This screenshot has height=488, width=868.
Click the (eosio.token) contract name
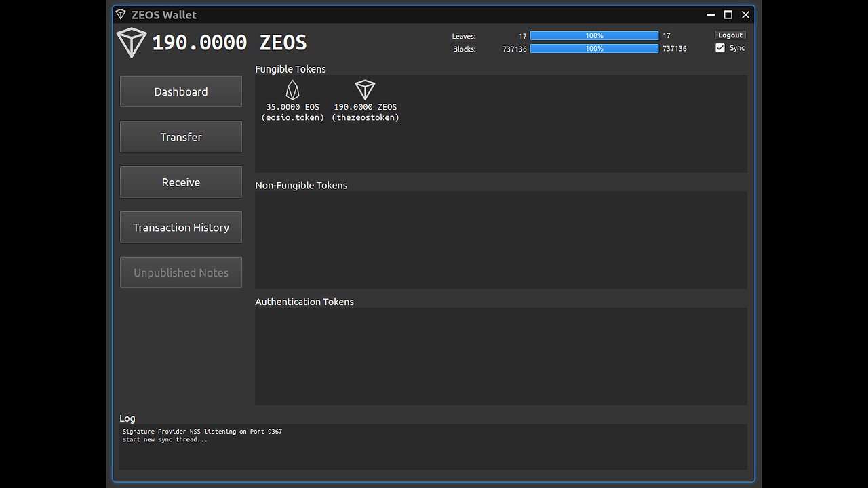click(x=293, y=117)
